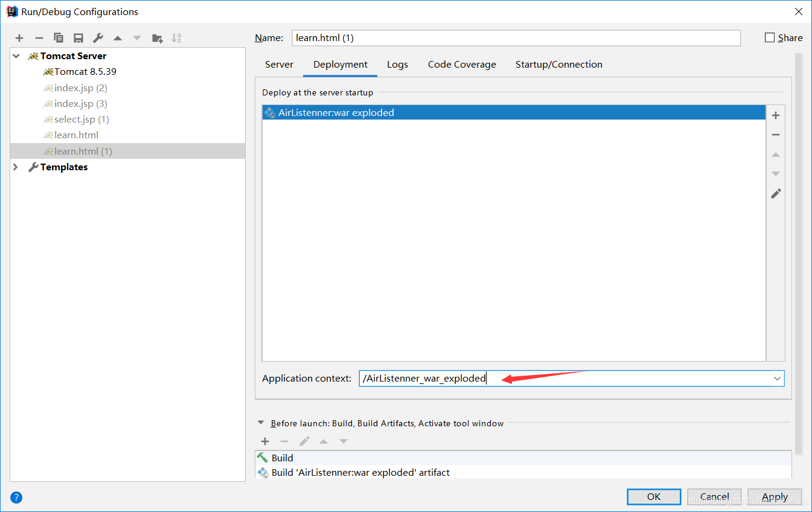The width and height of the screenshot is (812, 512).
Task: Confirm with the OK button
Action: click(654, 497)
